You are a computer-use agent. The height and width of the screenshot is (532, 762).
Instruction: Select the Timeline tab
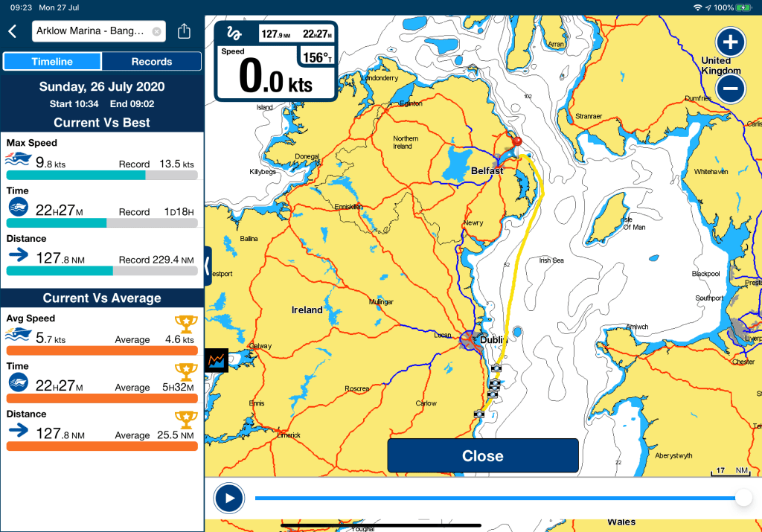(52, 62)
